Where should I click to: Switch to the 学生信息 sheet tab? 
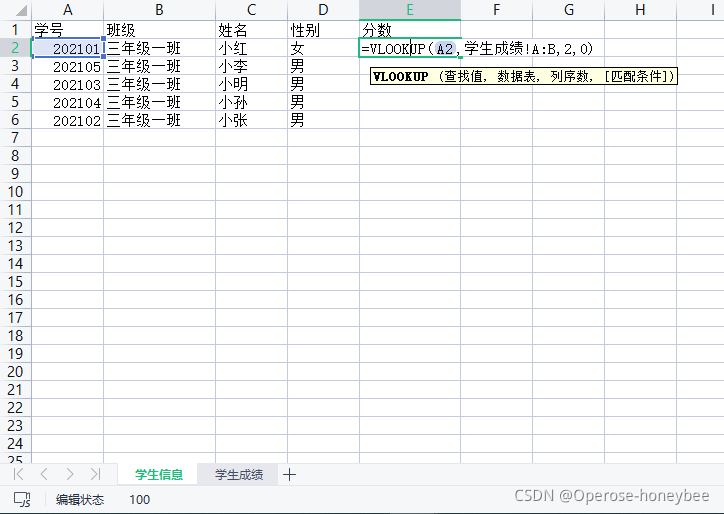tap(158, 474)
